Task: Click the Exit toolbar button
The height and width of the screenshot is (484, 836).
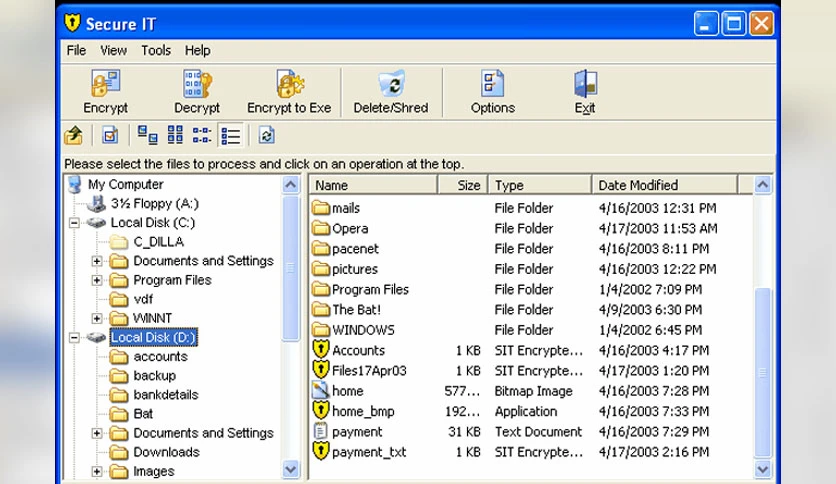Action: (x=585, y=92)
